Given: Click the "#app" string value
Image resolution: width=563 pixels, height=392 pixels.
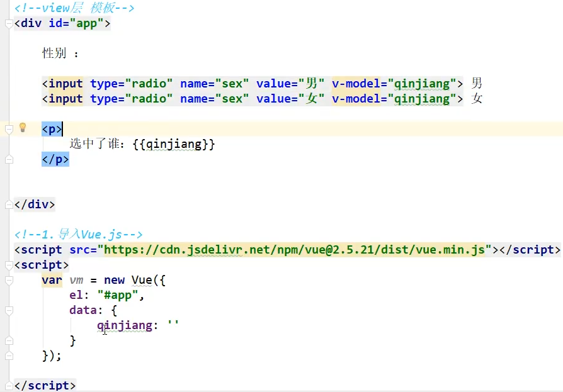Looking at the screenshot, I should [x=117, y=295].
